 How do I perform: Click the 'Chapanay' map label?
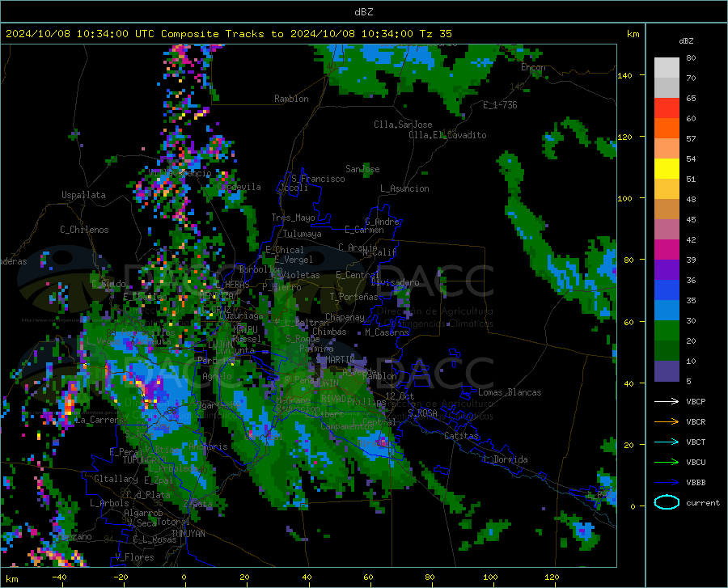click(x=345, y=317)
